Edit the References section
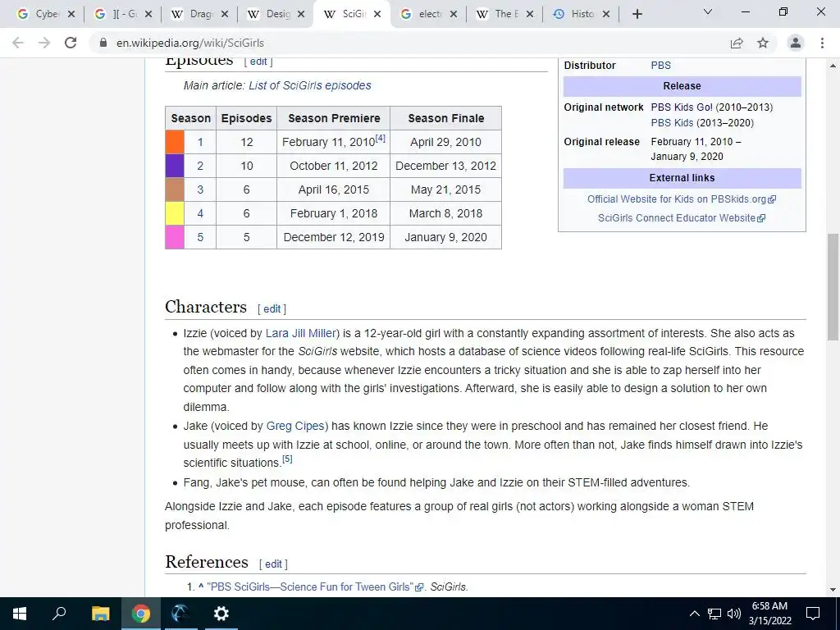 [x=273, y=564]
